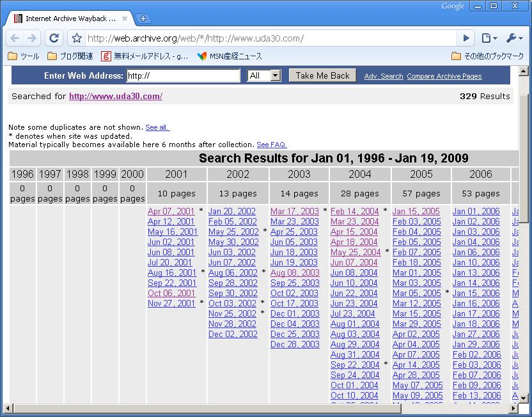Open the Apr 14, 2005 snapshot

pyautogui.click(x=416, y=365)
